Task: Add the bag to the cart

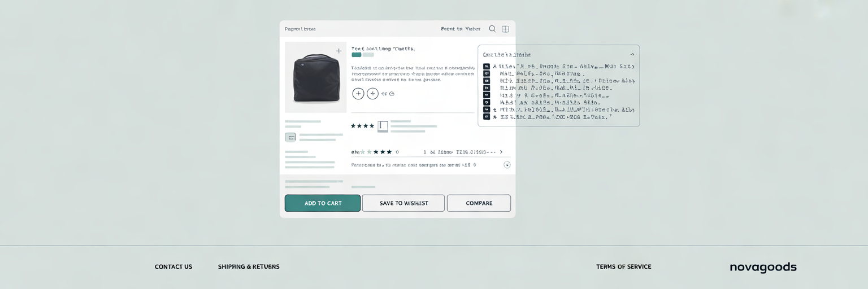Action: (x=323, y=203)
